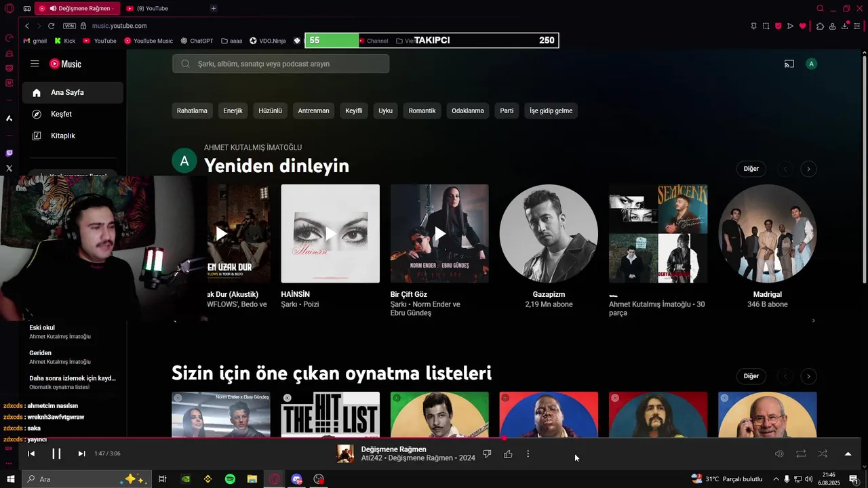The height and width of the screenshot is (488, 868).
Task: Open the account avatar menu
Action: pos(811,64)
